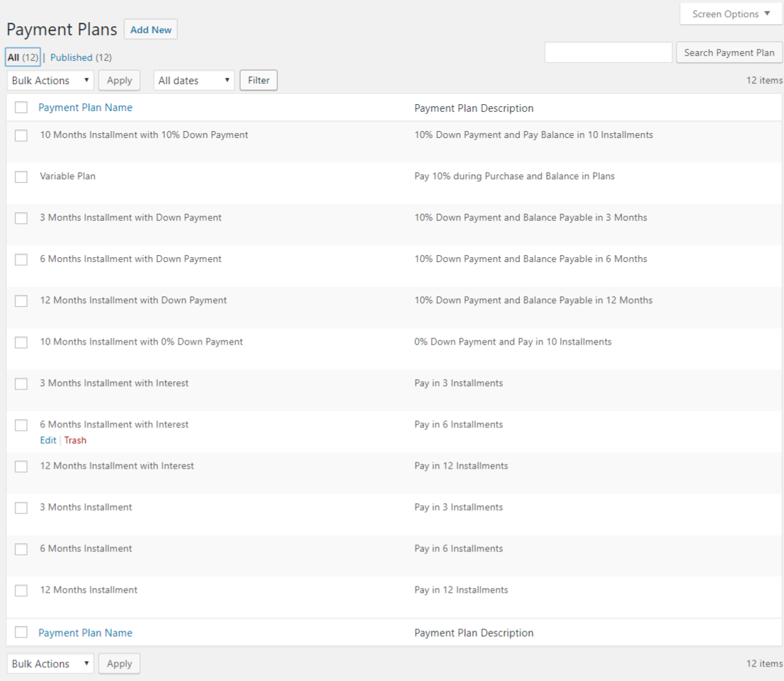Open the All dates filter dropdown
The width and height of the screenshot is (784, 681).
click(194, 81)
